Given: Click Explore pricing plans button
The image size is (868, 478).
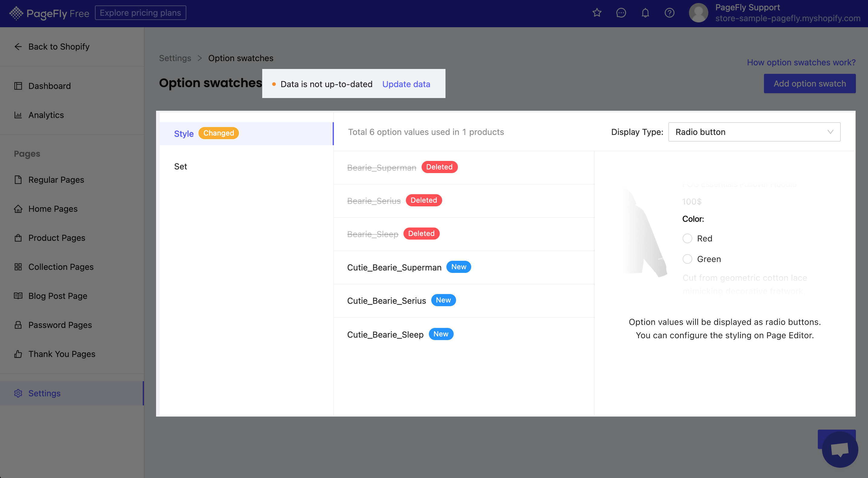Looking at the screenshot, I should point(141,13).
